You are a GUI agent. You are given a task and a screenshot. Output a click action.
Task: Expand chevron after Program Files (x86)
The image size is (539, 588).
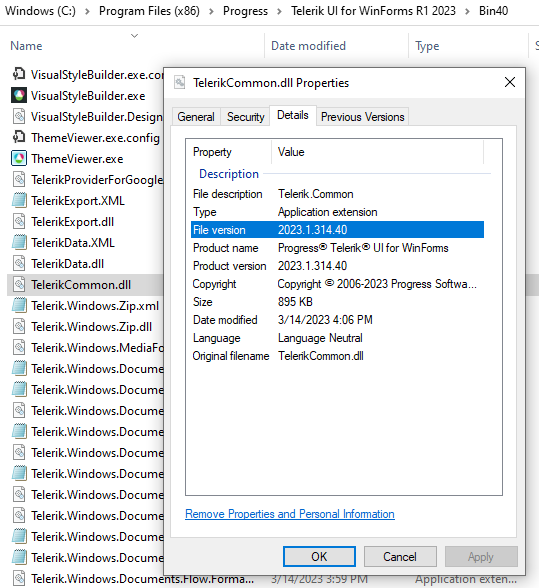[212, 12]
